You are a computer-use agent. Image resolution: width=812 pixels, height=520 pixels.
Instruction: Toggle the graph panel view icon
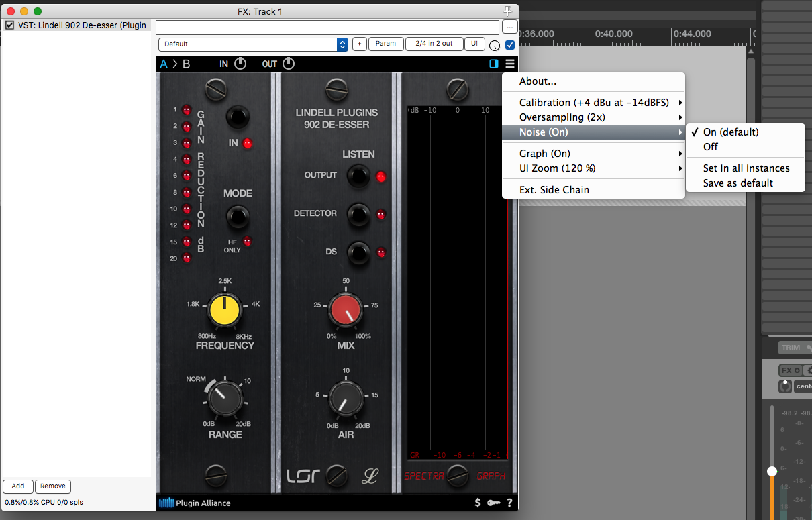(494, 64)
